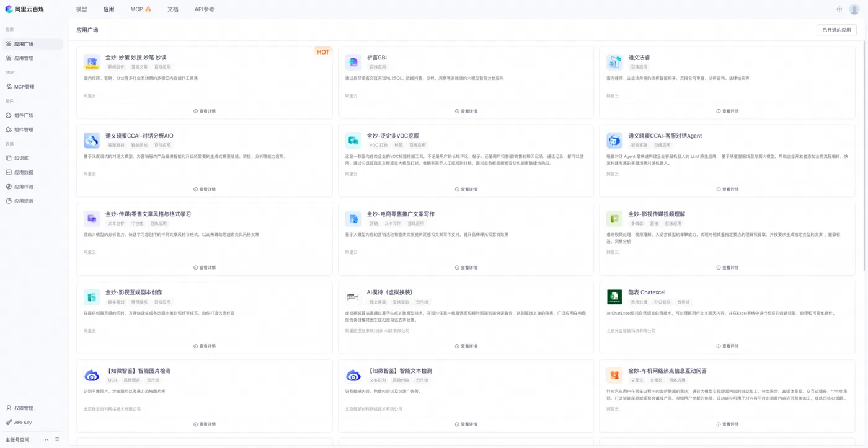
Task: Click the 阿里云百炼 logo
Action: coord(25,9)
